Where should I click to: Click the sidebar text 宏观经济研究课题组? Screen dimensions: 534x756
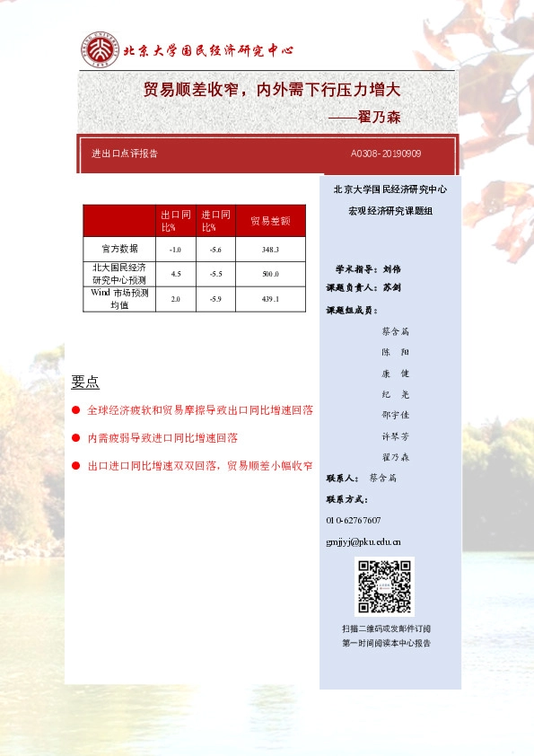click(390, 211)
